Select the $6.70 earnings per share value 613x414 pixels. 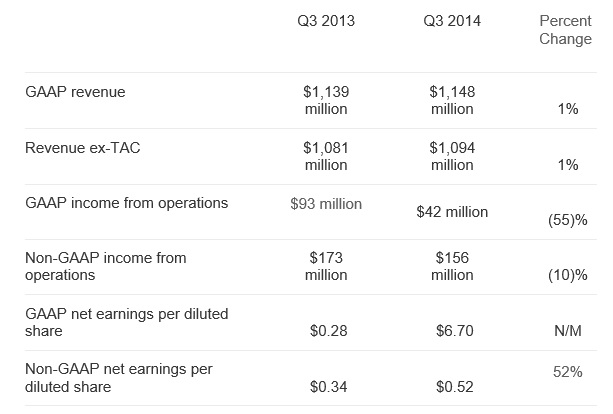(x=452, y=331)
